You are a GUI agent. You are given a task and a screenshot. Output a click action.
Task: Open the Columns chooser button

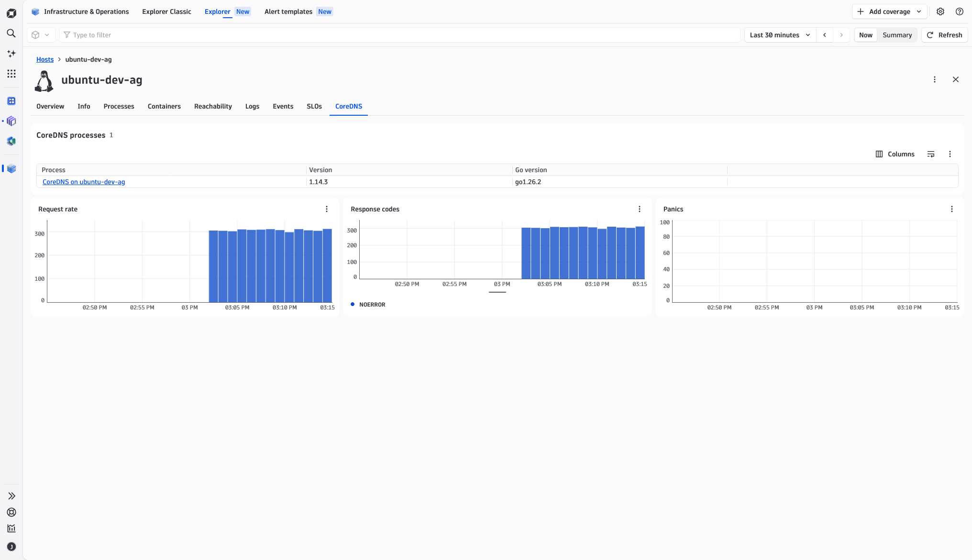tap(895, 154)
